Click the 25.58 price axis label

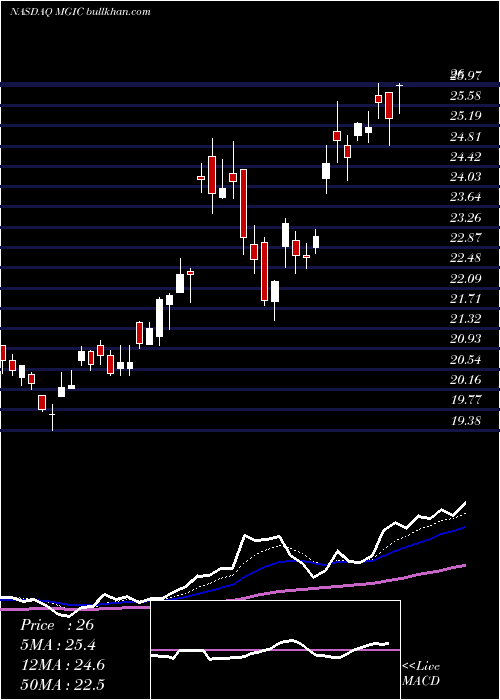[x=466, y=96]
